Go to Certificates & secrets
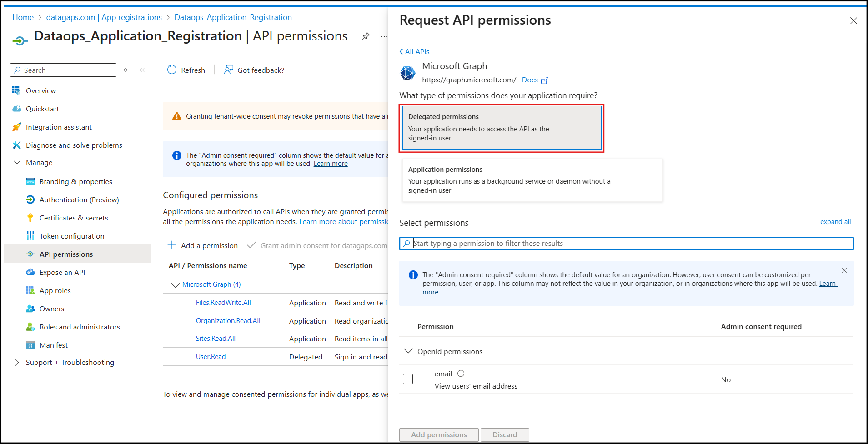The width and height of the screenshot is (868, 444). pos(74,218)
